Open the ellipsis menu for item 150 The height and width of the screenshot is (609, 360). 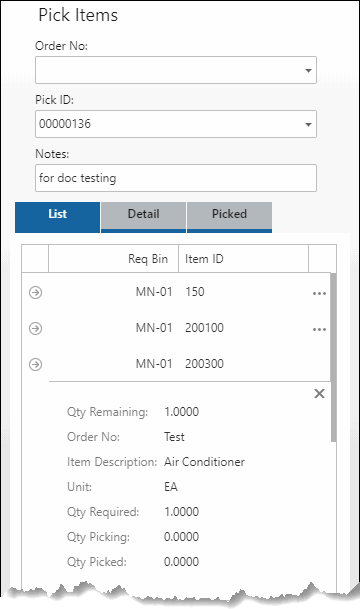point(319,294)
